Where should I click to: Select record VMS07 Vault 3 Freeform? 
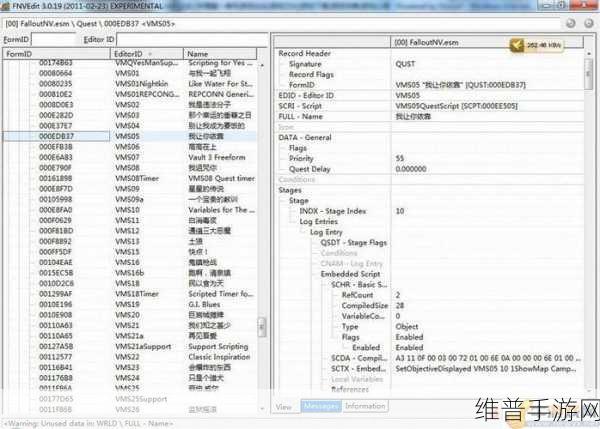[130, 157]
